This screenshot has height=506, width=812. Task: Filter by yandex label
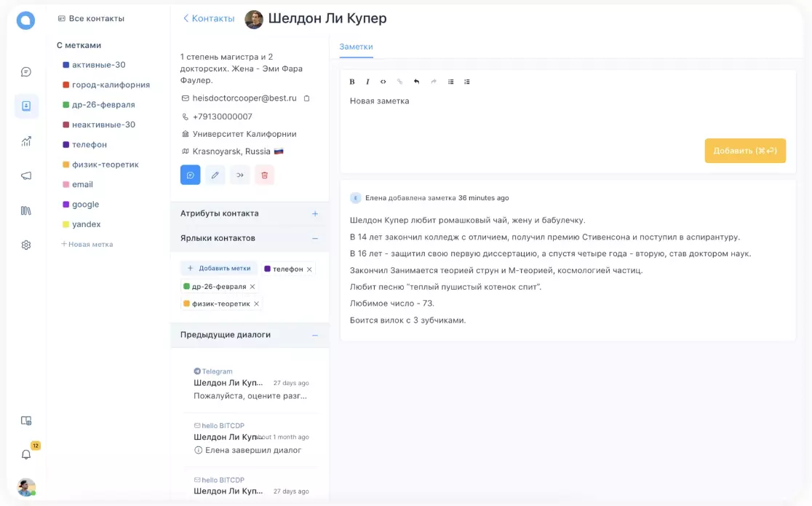click(x=81, y=224)
